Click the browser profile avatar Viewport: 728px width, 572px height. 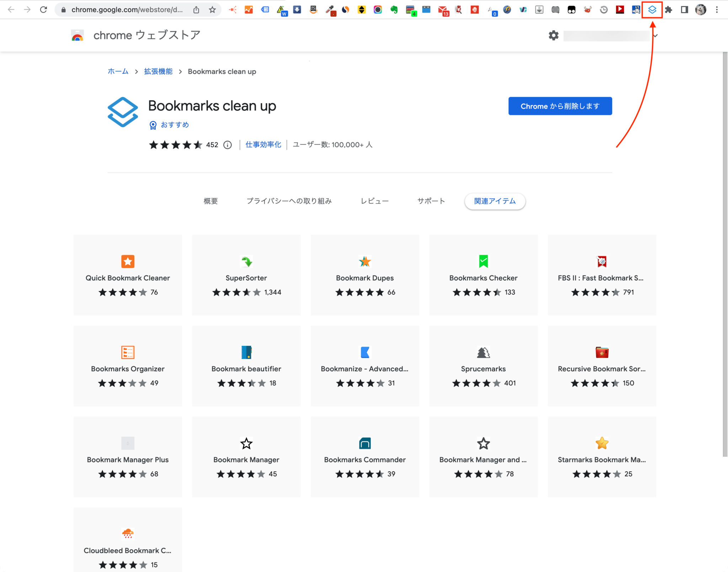coord(700,10)
